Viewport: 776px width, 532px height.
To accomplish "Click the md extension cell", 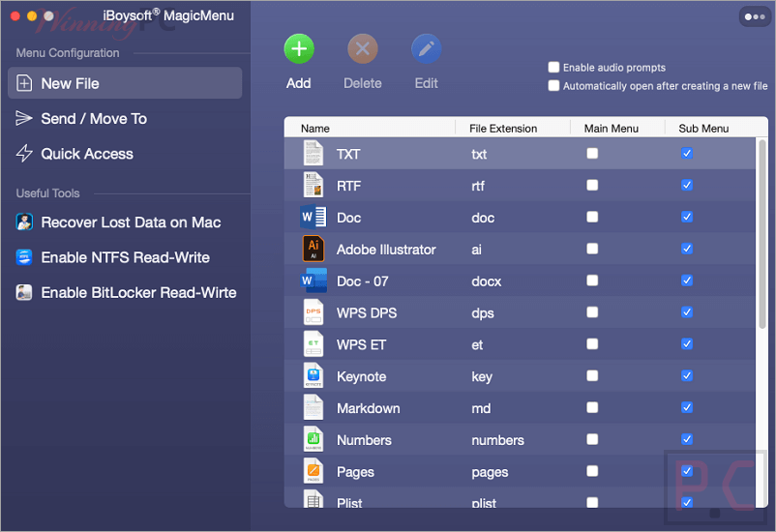I will [x=481, y=408].
